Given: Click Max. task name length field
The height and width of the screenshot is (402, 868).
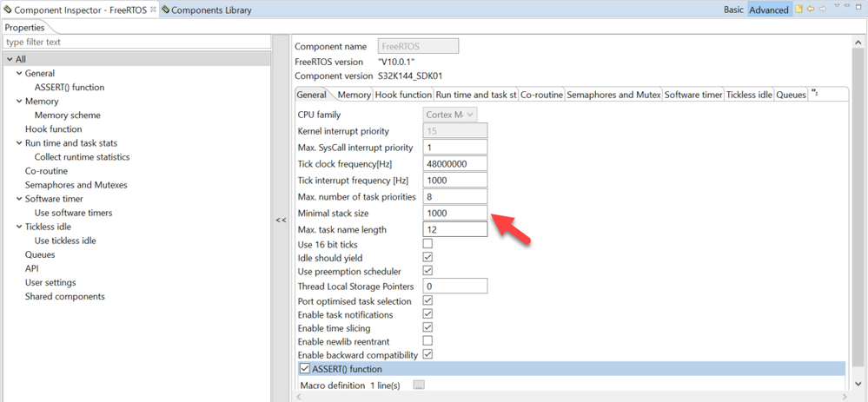Looking at the screenshot, I should point(455,229).
